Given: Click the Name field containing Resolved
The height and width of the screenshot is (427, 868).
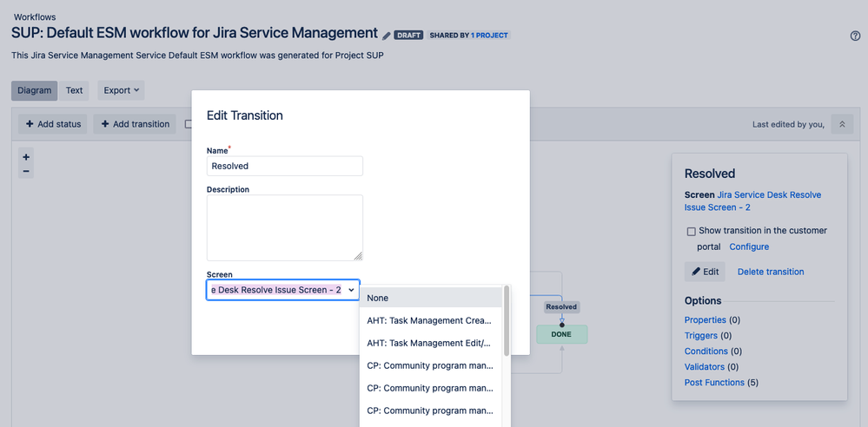Looking at the screenshot, I should (284, 166).
